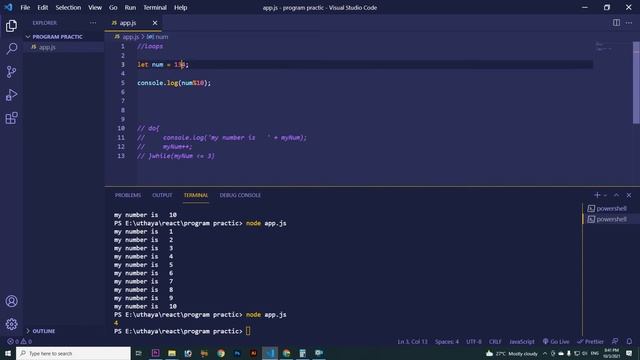Click the errors and warnings status indicator
This screenshot has width=640, height=360.
pyautogui.click(x=19, y=341)
